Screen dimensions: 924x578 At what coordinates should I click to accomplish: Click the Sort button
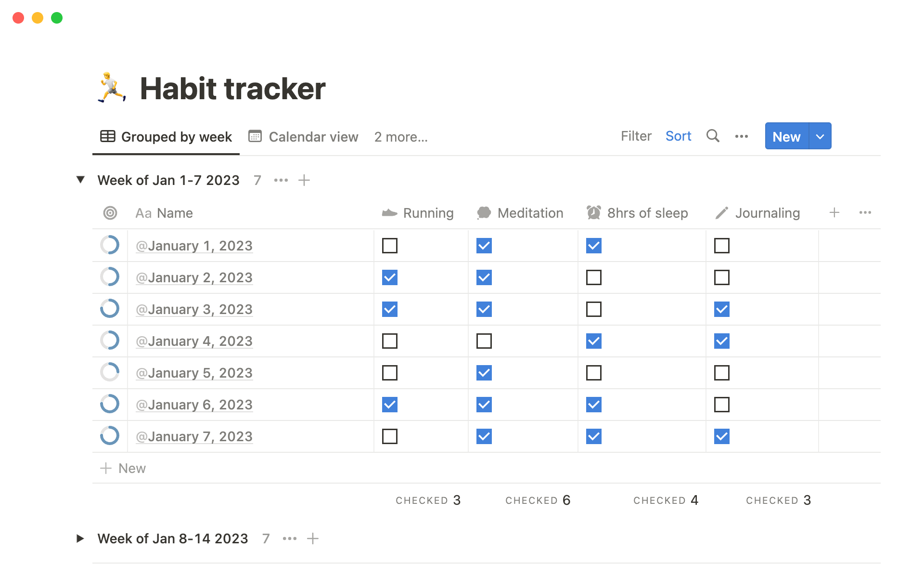pyautogui.click(x=679, y=136)
